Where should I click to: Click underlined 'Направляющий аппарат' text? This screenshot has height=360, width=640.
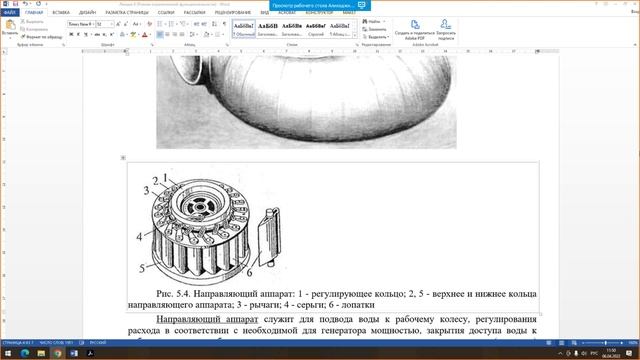tap(207, 319)
